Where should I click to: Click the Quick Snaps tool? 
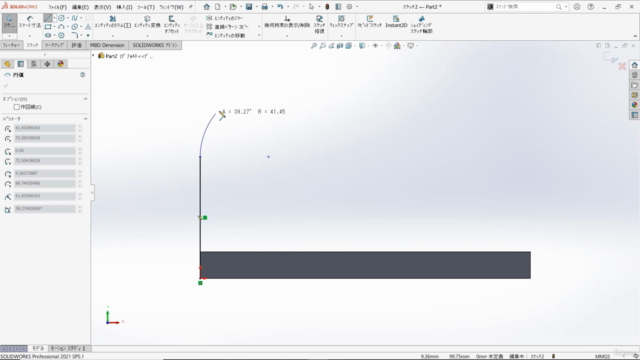[x=341, y=22]
